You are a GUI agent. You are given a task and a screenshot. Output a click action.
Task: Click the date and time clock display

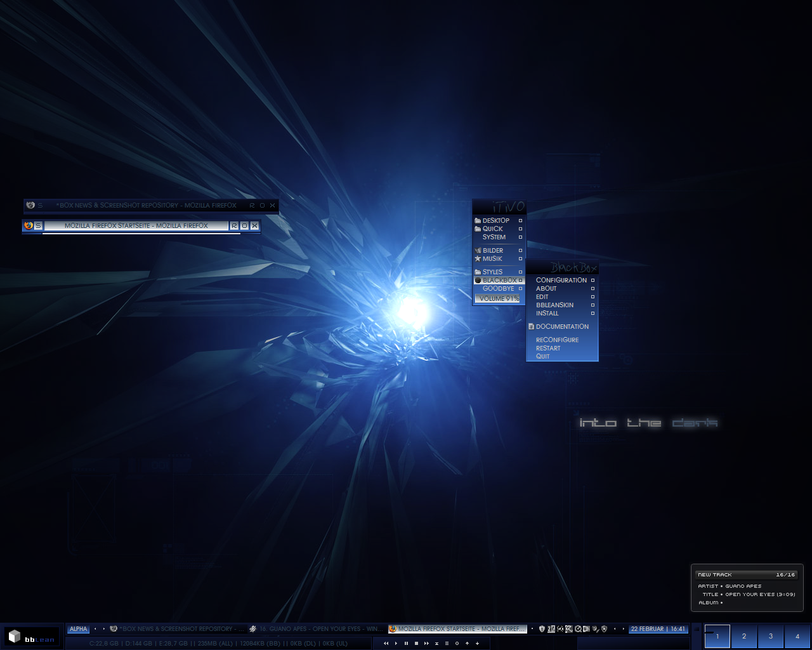[x=658, y=629]
